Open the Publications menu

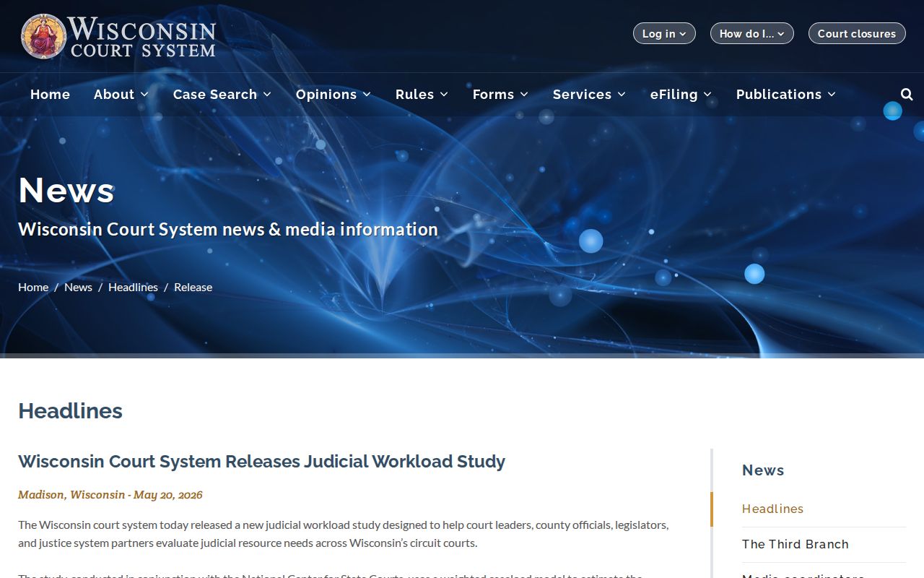(786, 95)
